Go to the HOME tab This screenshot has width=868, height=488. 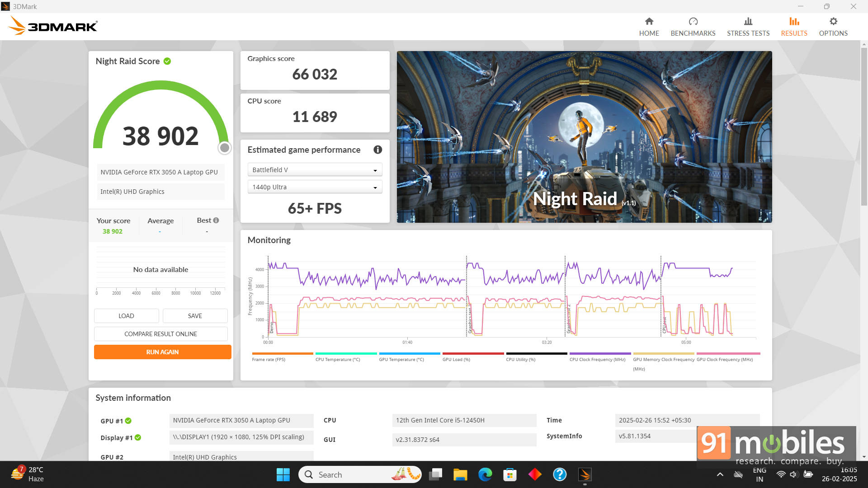pyautogui.click(x=649, y=27)
